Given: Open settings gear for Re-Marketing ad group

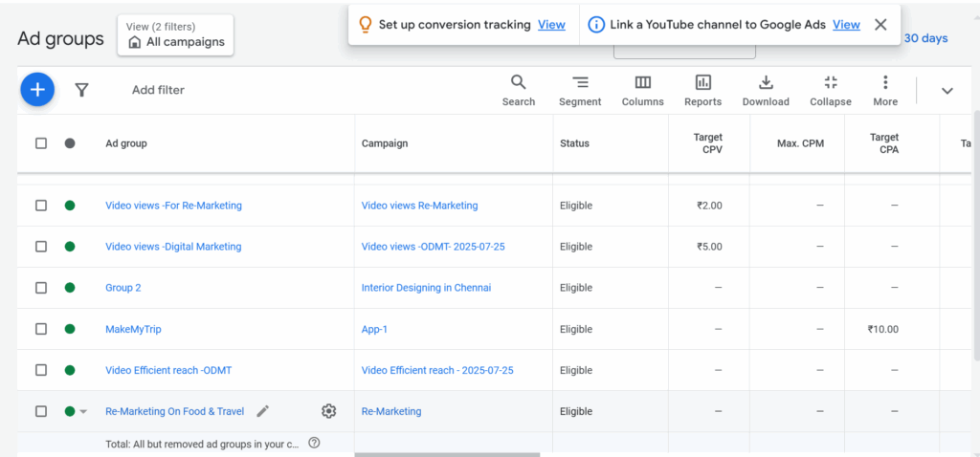Looking at the screenshot, I should coord(329,411).
